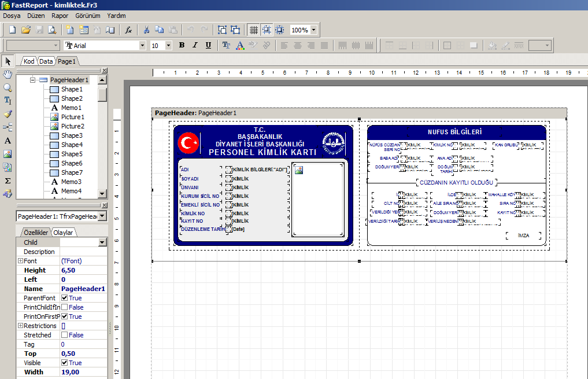Viewport: 588px width, 379px height.
Task: Send selected object to back
Action: [235, 30]
